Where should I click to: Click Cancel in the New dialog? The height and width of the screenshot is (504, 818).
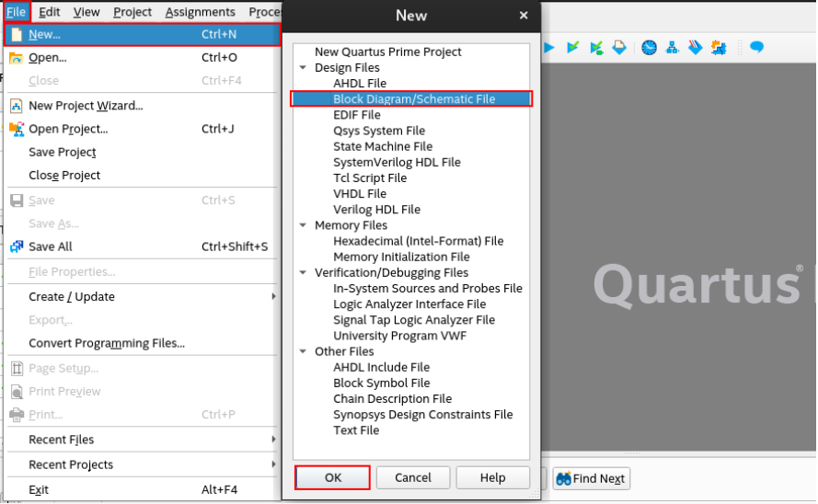pos(412,477)
